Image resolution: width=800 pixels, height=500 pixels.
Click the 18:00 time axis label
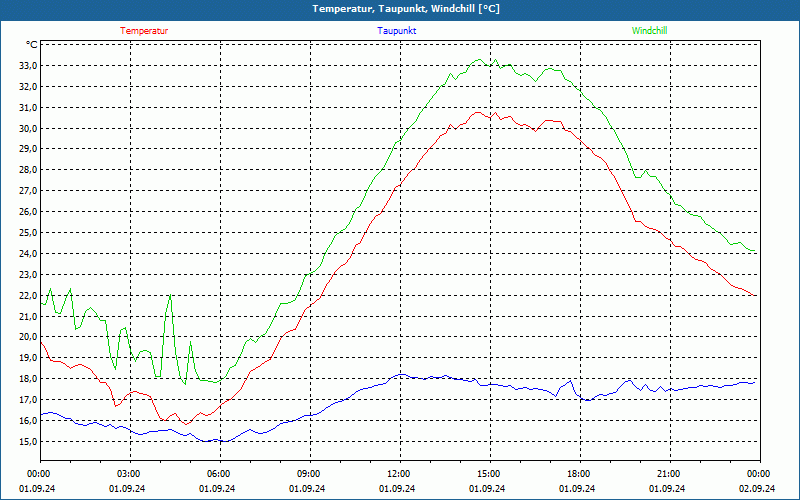579,474
